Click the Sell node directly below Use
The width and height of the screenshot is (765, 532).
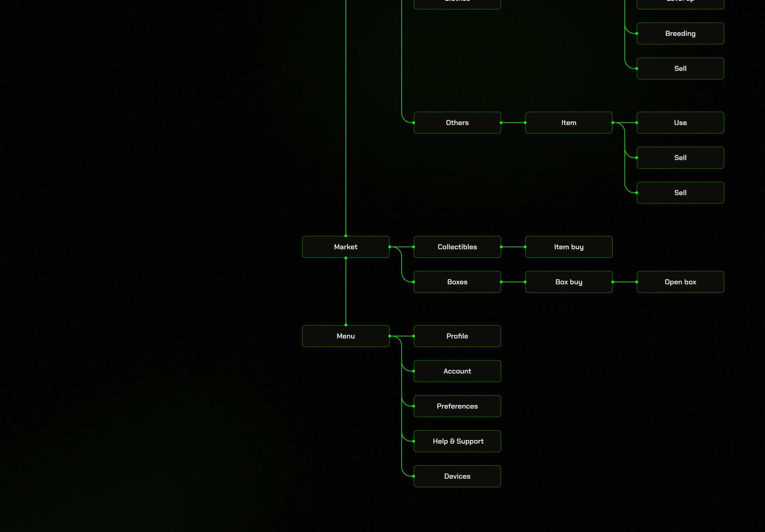[x=680, y=158]
